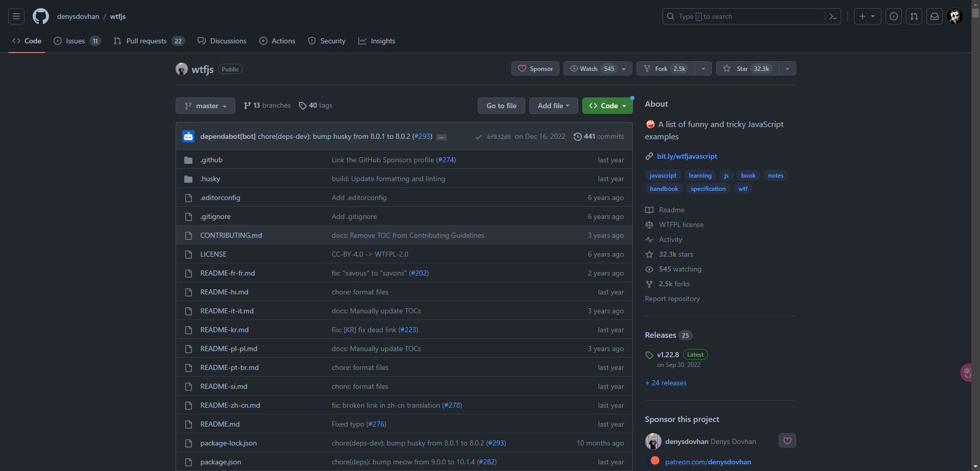Toggle Watch on the repository
The height and width of the screenshot is (471, 980).
[x=598, y=68]
